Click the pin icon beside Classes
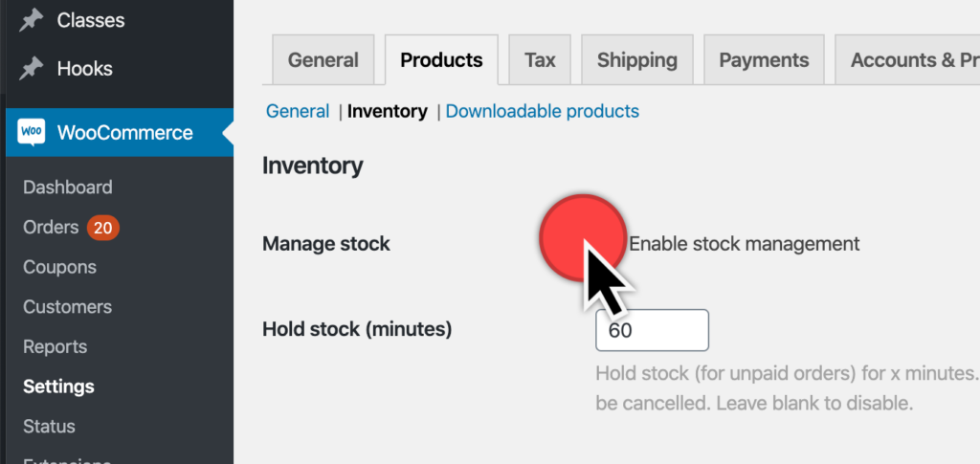 [x=31, y=20]
